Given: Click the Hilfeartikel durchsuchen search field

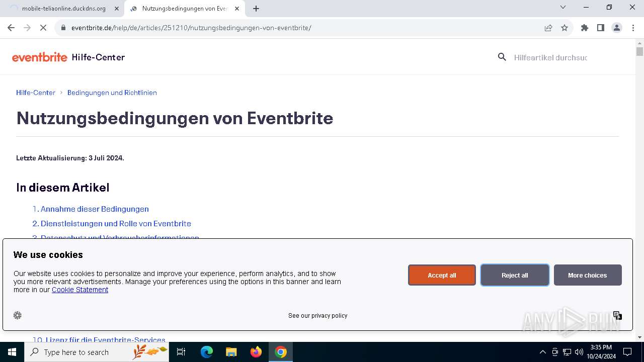Looking at the screenshot, I should pos(550,57).
